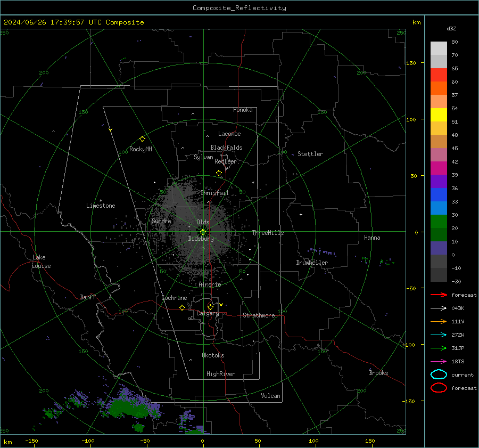479x448 pixels.
Task: Click the yellow radar-site diamond above Didsbury
Action: [x=203, y=232]
